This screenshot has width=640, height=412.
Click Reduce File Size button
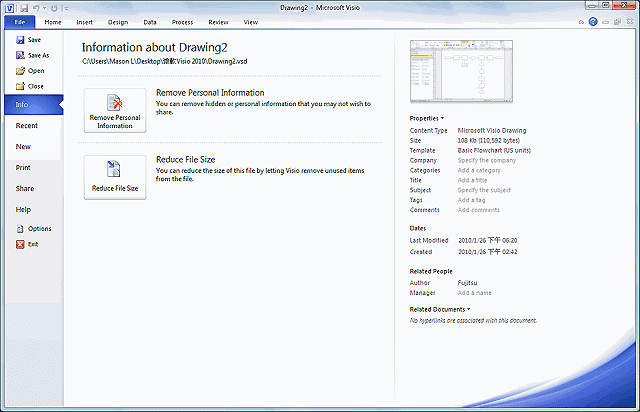point(115,177)
